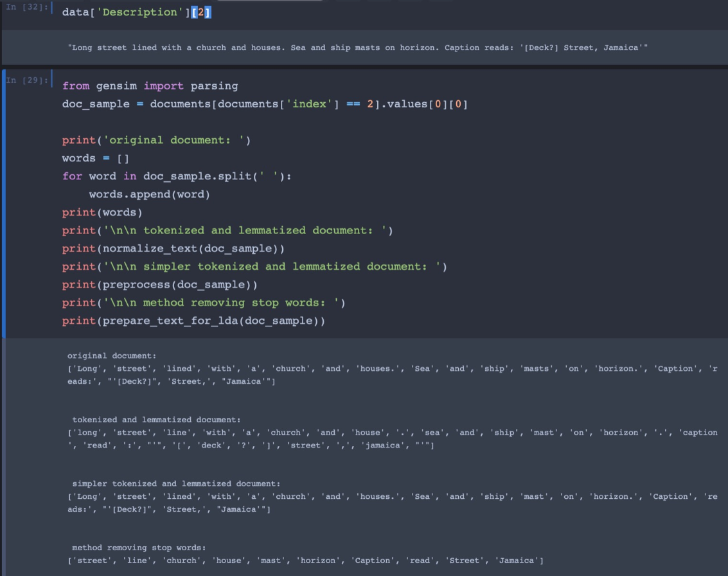
Task: Click the print(prepare_text_for_lda(doc_sample)) line
Action: click(x=193, y=321)
